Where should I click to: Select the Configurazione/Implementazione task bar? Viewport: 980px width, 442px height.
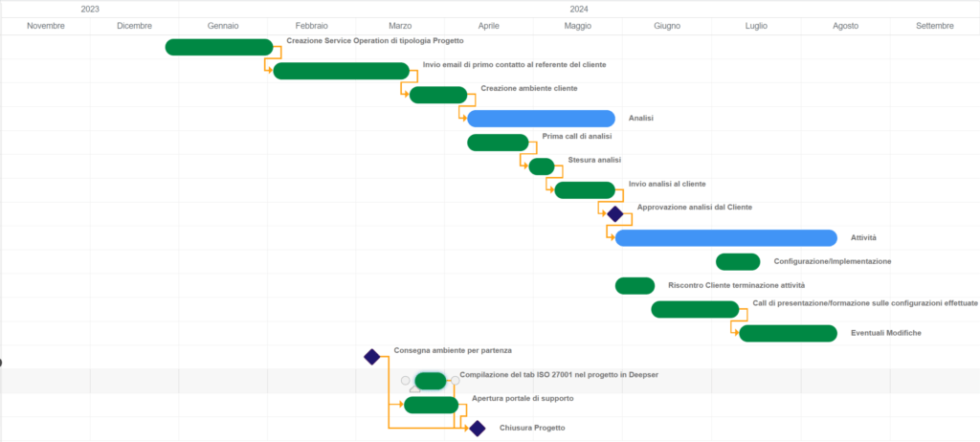coord(738,262)
